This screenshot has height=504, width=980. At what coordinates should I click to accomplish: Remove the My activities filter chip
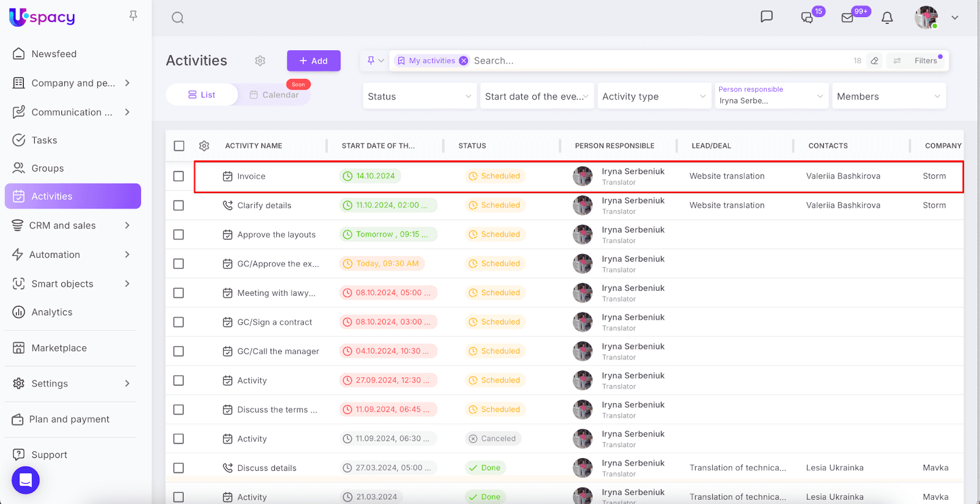(x=464, y=61)
